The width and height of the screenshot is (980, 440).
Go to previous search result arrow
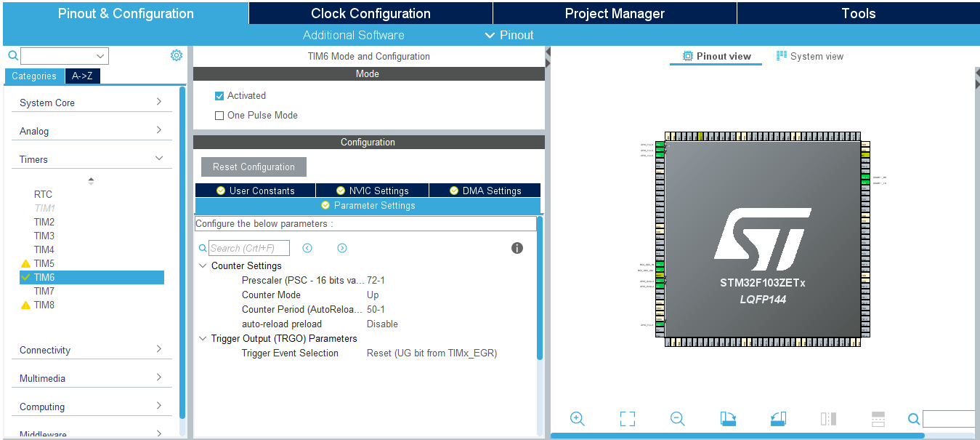[307, 248]
